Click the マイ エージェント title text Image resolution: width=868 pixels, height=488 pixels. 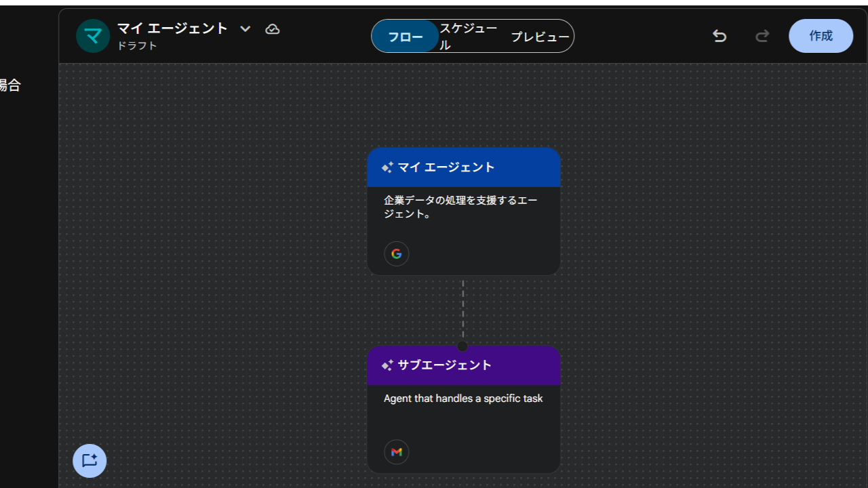coord(173,28)
